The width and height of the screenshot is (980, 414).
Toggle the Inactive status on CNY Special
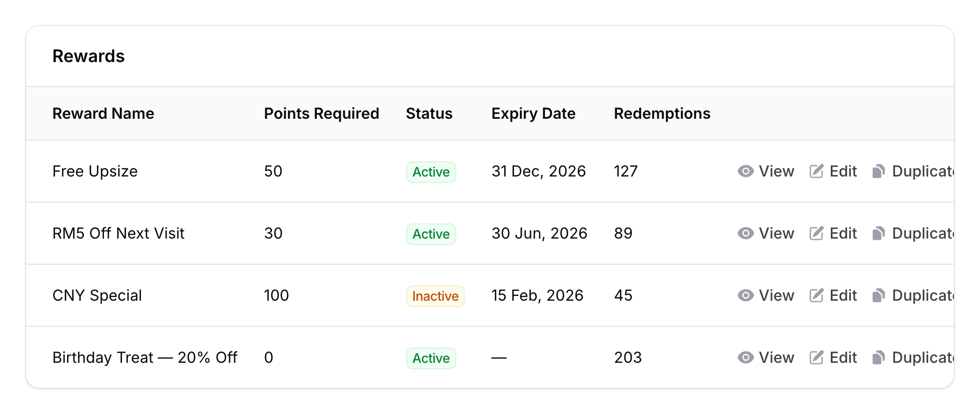[x=434, y=296]
